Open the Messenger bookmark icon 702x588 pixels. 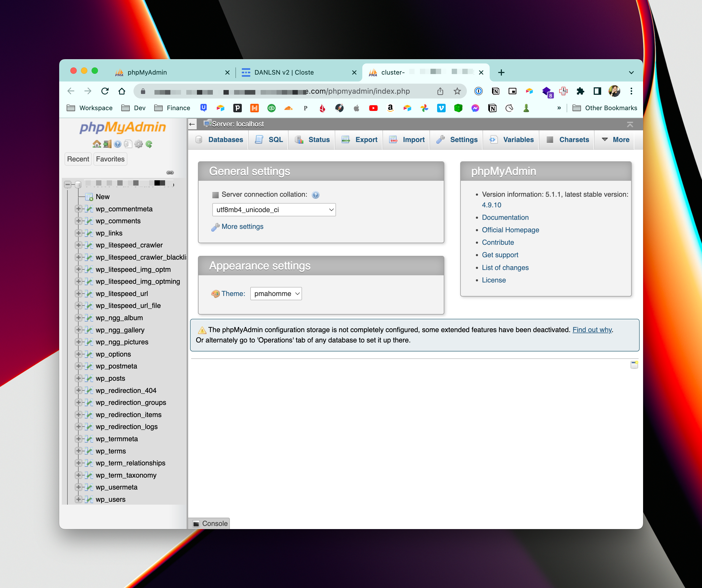[475, 108]
